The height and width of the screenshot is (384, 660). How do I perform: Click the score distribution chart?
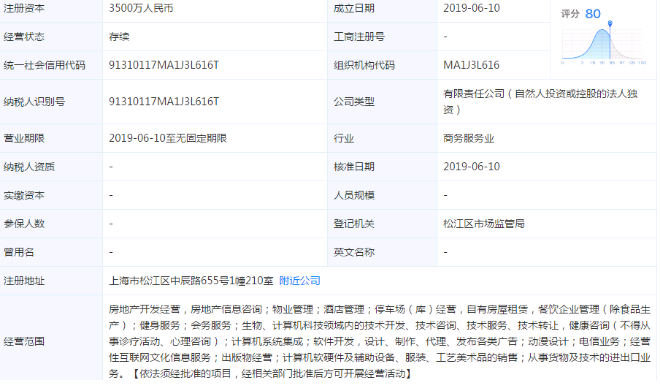pos(602,45)
